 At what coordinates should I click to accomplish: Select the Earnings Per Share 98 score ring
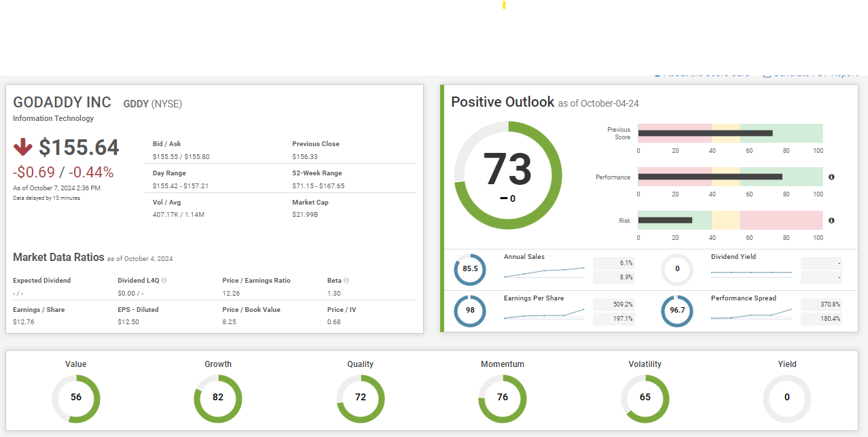click(x=470, y=311)
